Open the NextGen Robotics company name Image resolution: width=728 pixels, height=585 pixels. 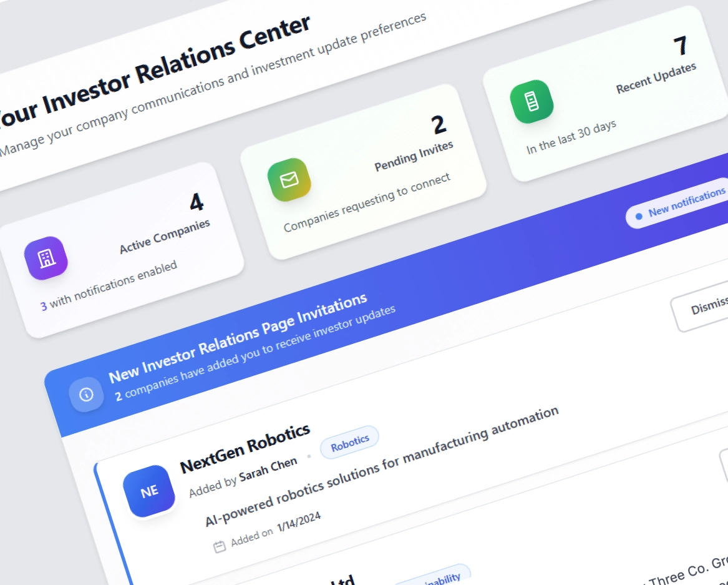tap(245, 448)
